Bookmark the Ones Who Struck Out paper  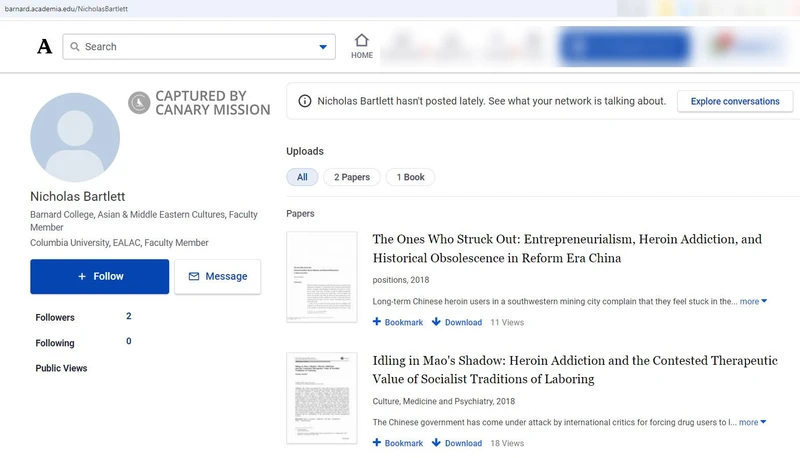tap(398, 323)
